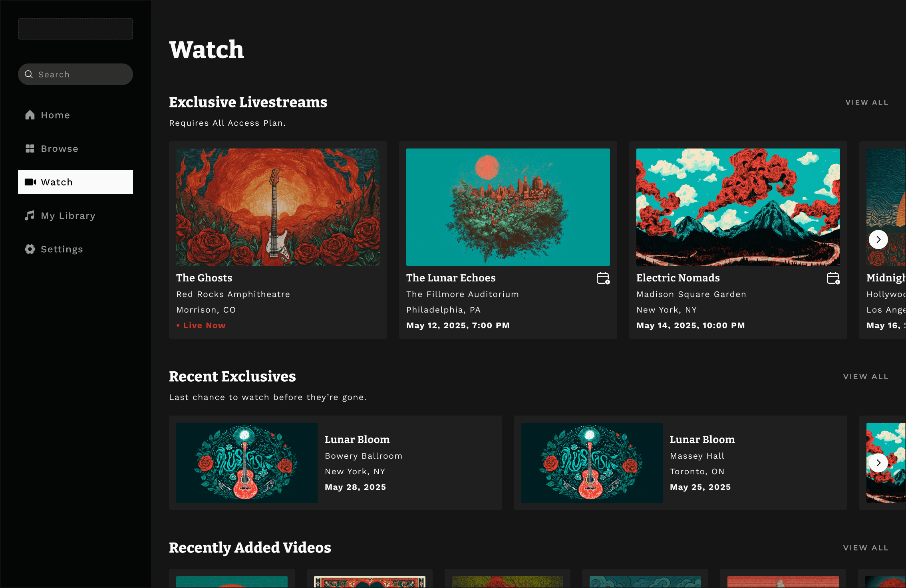906x588 pixels.
Task: Click the Watch video camera icon
Action: [x=30, y=182]
